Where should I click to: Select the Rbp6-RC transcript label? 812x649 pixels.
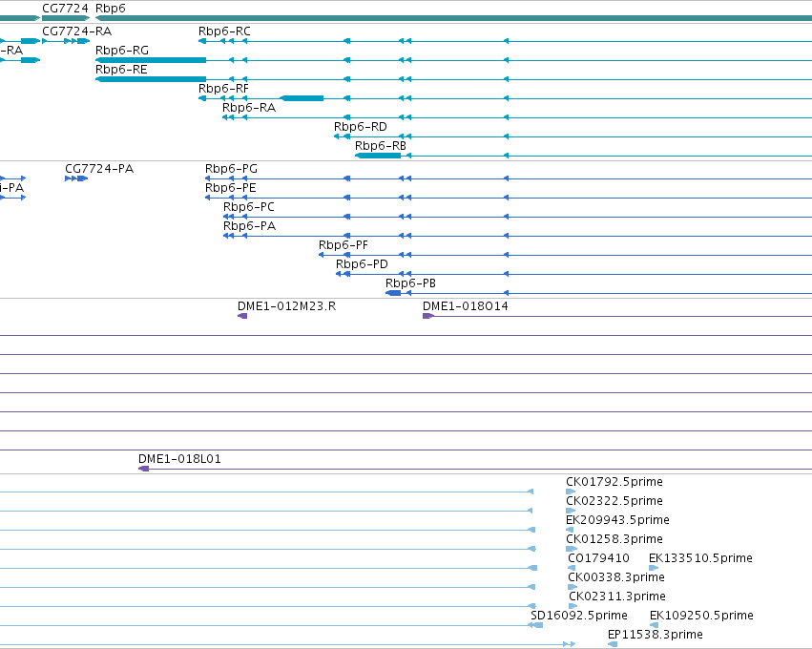224,31
